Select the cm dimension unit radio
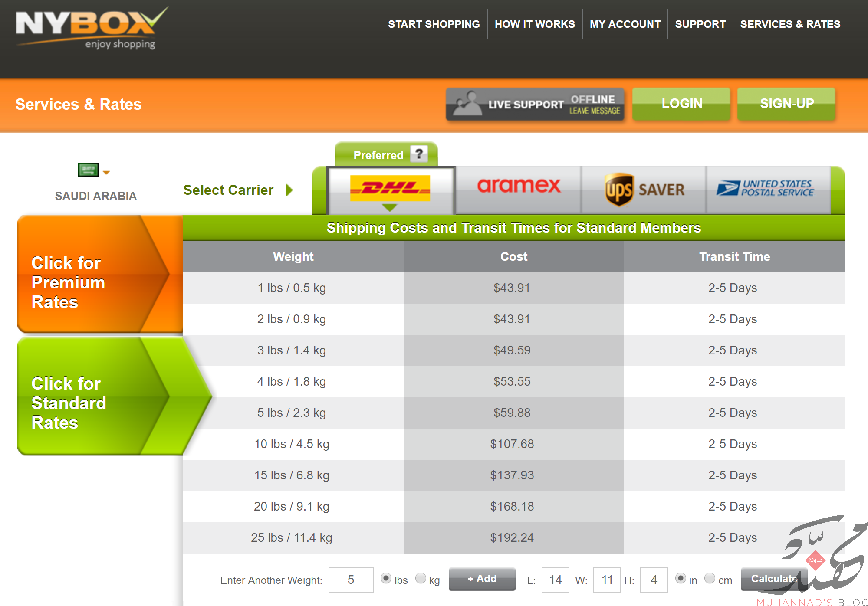Viewport: 868px width, 606px height. (x=710, y=578)
